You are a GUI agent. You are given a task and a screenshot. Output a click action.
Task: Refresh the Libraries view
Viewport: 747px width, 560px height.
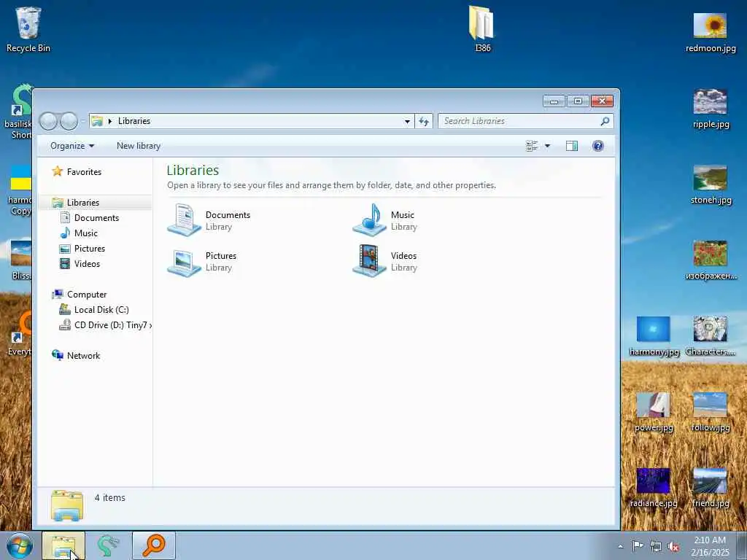point(424,122)
